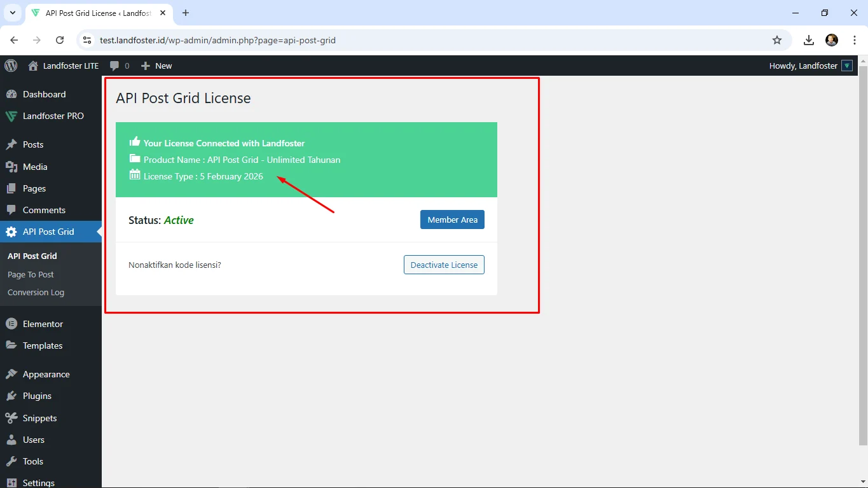
Task: Click the Comments speech bubble sidebar icon
Action: tap(11, 210)
